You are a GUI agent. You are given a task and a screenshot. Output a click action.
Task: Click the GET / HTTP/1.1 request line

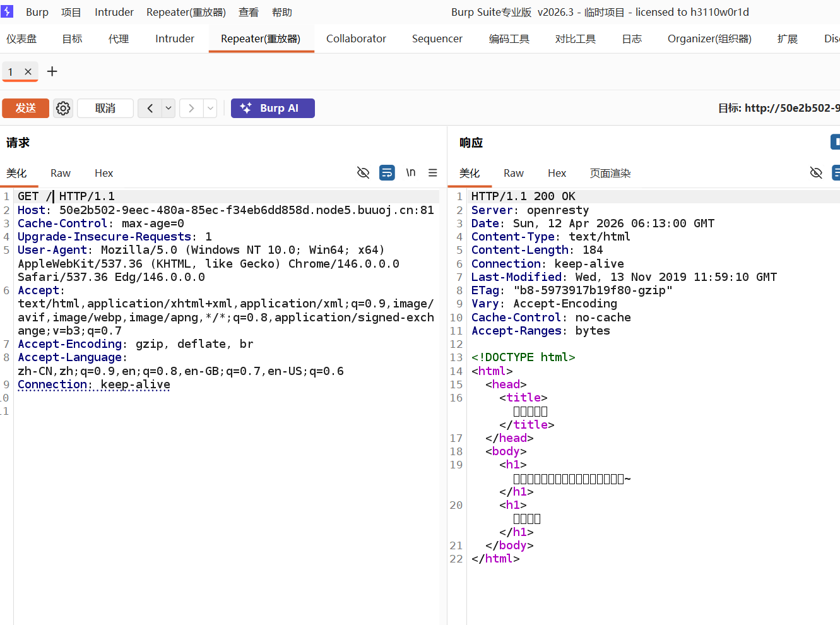pyautogui.click(x=66, y=196)
